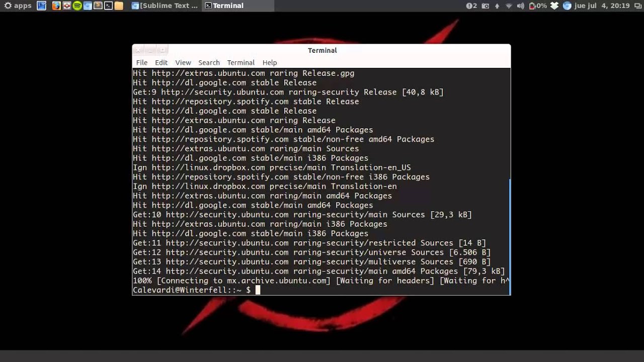The image size is (644, 362).
Task: Open the Terminal menu in menu bar
Action: tap(241, 62)
